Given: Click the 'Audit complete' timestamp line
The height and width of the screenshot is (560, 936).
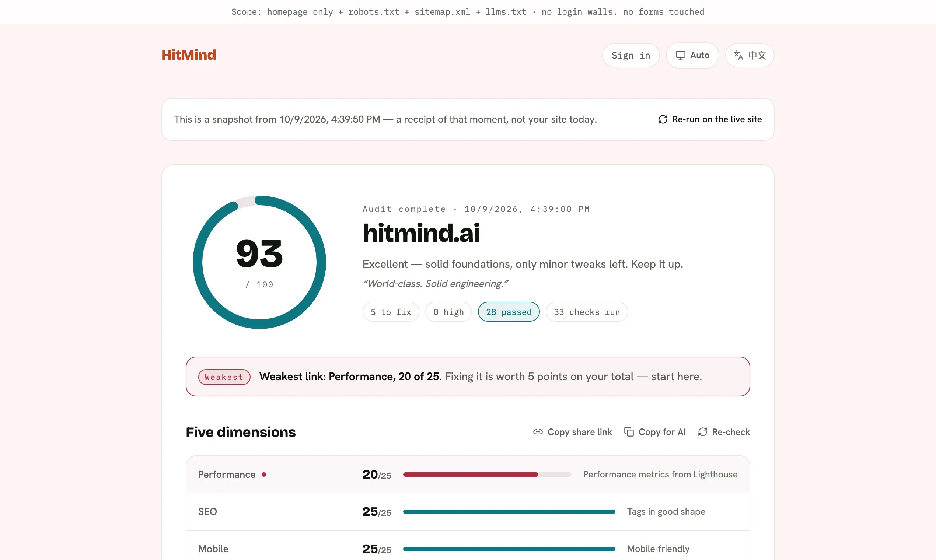Looking at the screenshot, I should click(x=476, y=209).
